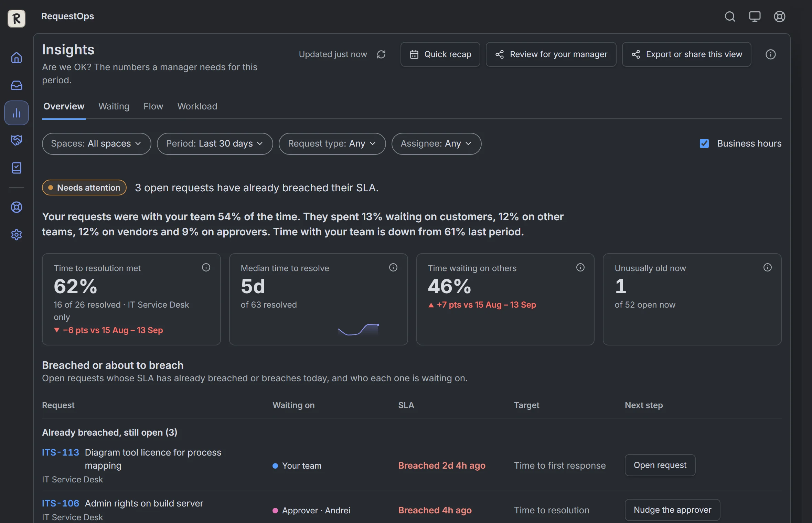Screen dimensions: 812x523
Task: Click the Quick recap button
Action: [440, 54]
